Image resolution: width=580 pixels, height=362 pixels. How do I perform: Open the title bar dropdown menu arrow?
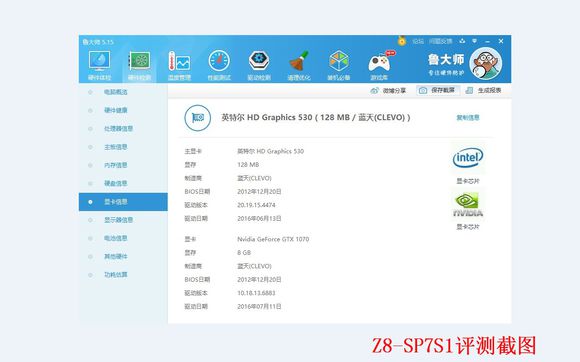[474, 41]
